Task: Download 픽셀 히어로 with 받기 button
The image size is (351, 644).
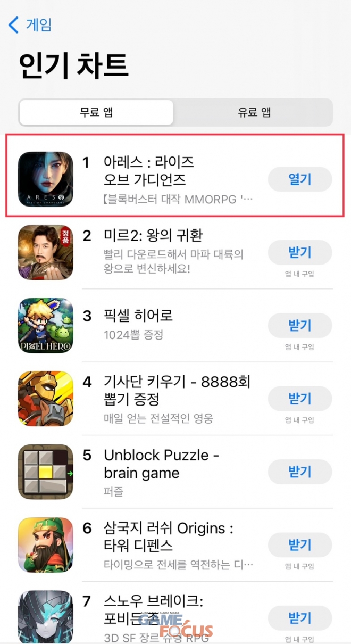Action: point(300,326)
